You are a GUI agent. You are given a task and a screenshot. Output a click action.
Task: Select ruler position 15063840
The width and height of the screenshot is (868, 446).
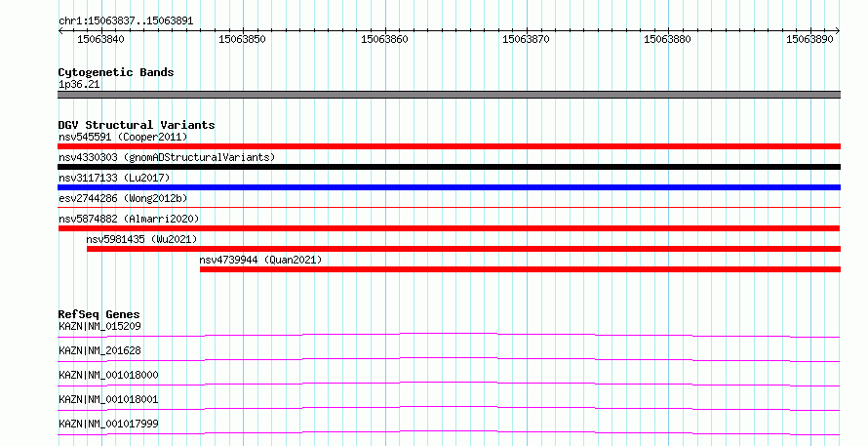pyautogui.click(x=100, y=39)
